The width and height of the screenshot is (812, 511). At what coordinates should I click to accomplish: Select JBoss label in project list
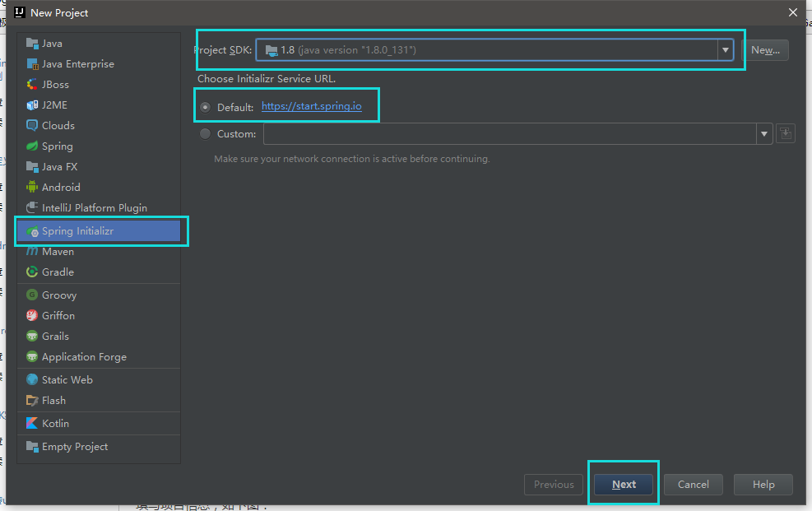click(x=55, y=85)
